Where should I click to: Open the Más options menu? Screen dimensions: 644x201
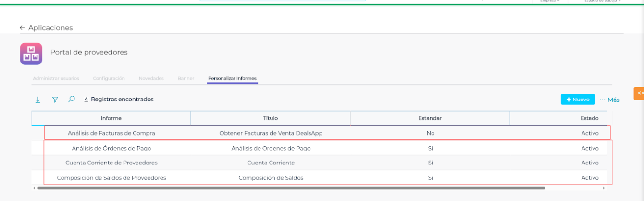(609, 100)
